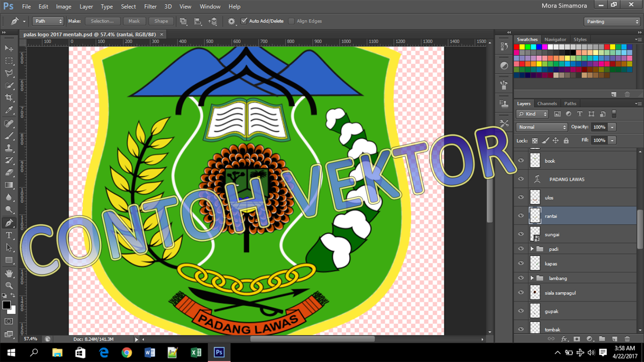Expand the padi layer group
Viewport: 644px width, 362px height.
tap(532, 249)
